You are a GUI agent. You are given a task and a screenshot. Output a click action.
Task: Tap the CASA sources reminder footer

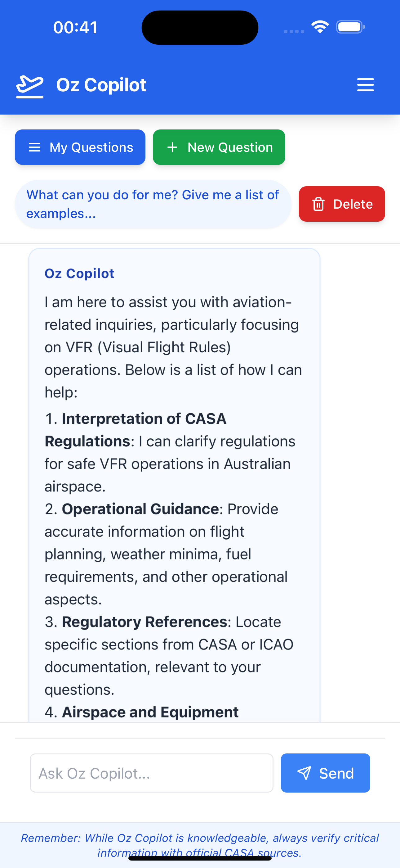(200, 845)
